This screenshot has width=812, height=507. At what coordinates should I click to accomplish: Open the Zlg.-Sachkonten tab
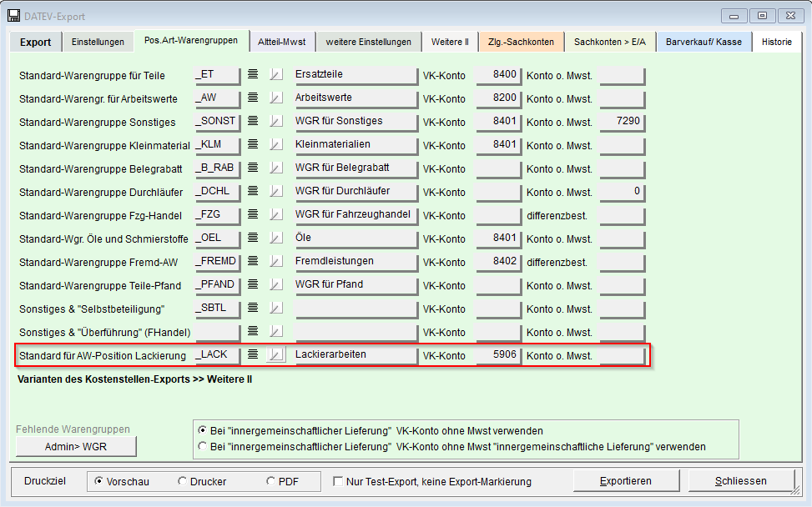521,42
